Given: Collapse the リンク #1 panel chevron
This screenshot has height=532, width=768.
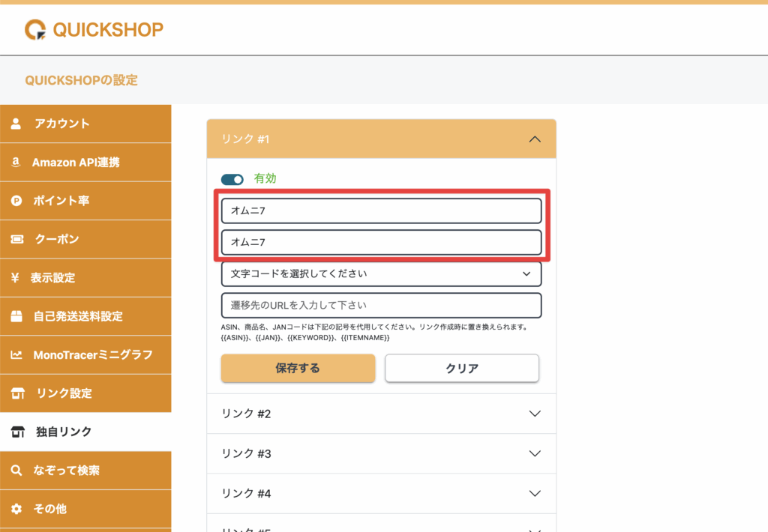Looking at the screenshot, I should [x=535, y=139].
